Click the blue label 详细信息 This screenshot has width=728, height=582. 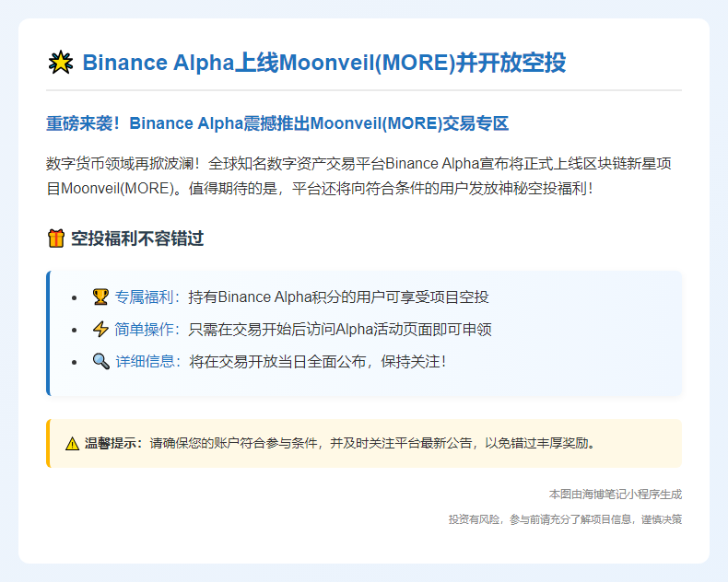(145, 361)
